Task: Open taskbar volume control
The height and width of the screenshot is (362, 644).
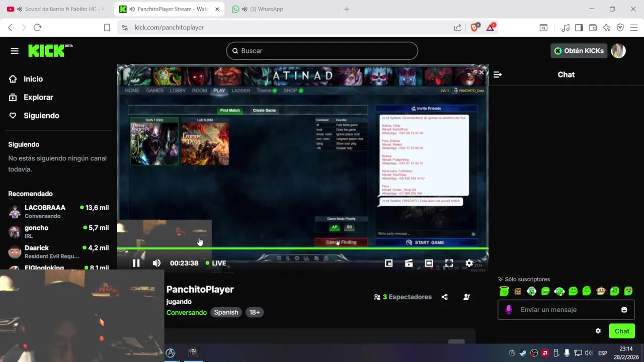Action: pos(589,353)
